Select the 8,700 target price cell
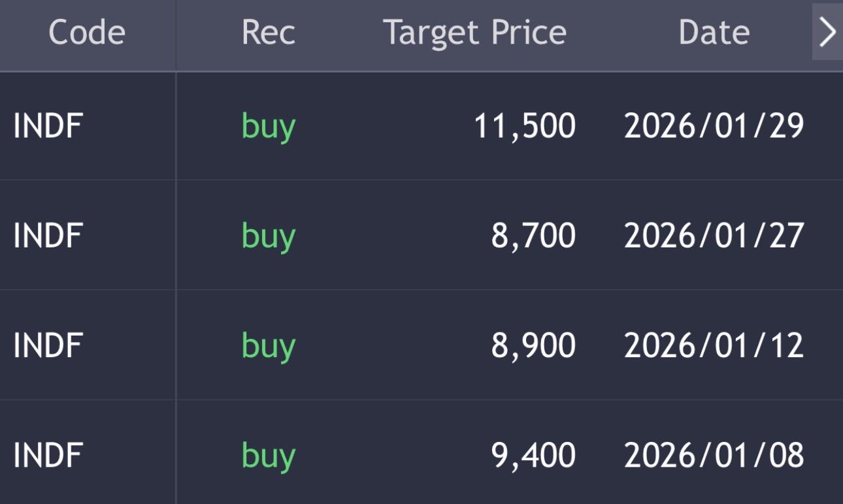This screenshot has height=504, width=843. tap(533, 236)
